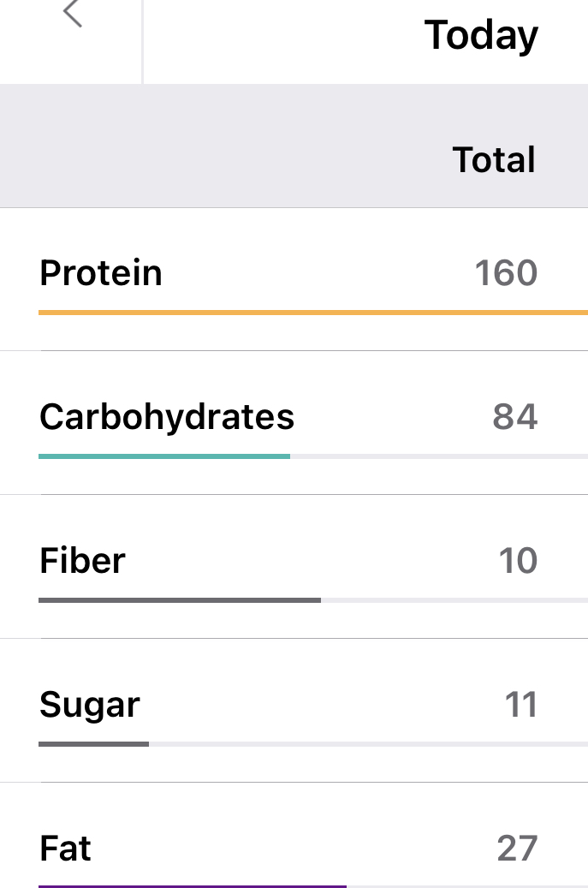The image size is (588, 888).
Task: Select the Today date header
Action: 481,35
